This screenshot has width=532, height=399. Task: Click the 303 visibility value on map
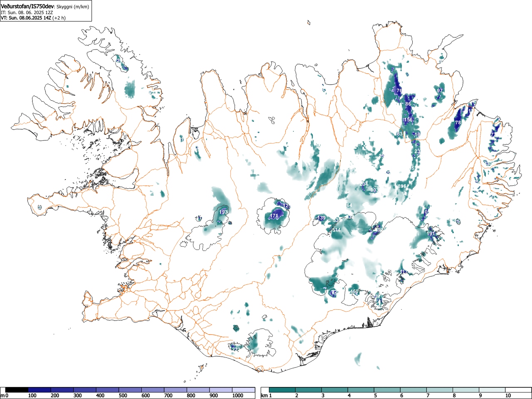pos(374,190)
